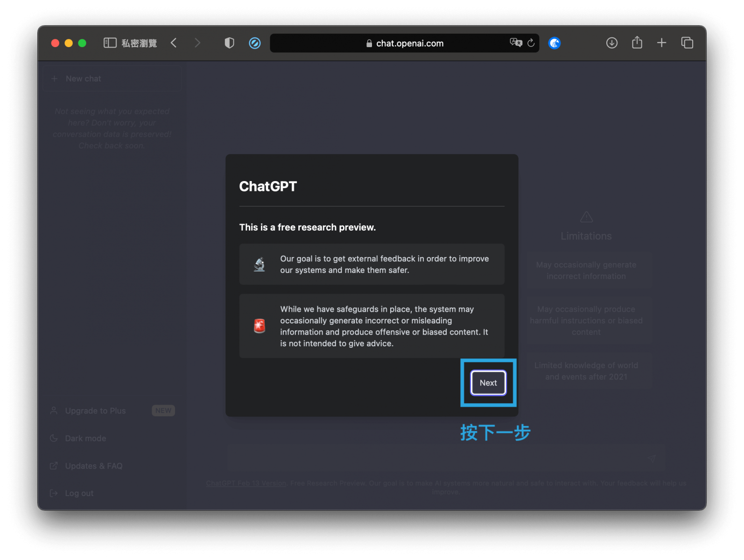The height and width of the screenshot is (560, 744).
Task: Go forward with the Safari forward arrow
Action: pyautogui.click(x=197, y=43)
